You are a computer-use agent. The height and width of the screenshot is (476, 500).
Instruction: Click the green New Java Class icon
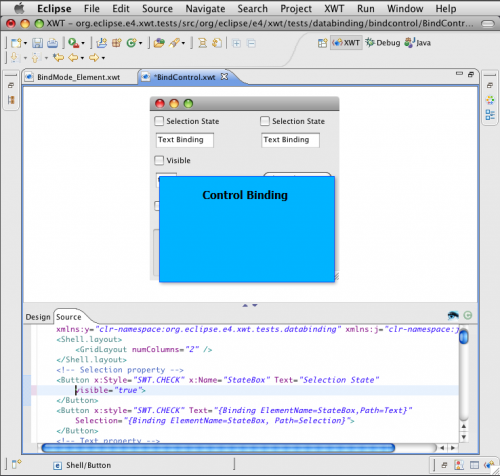tap(131, 43)
